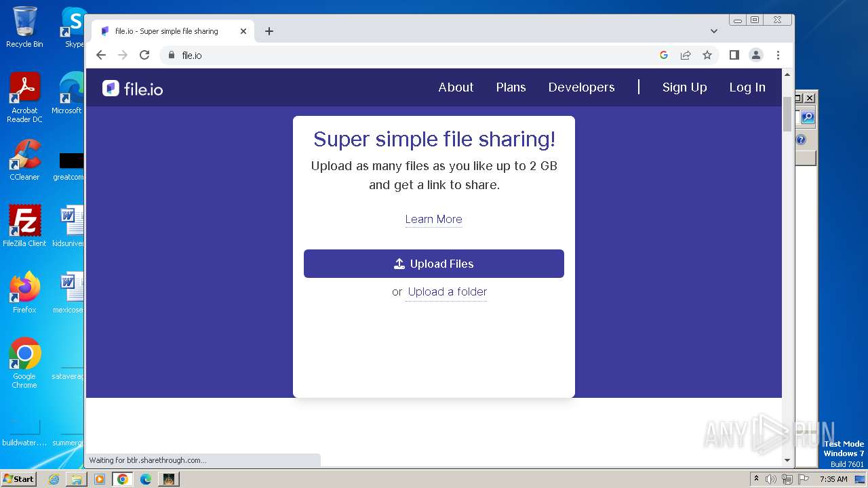Open Internet Explorer from taskbar
Image resolution: width=868 pixels, height=488 pixels.
[54, 479]
